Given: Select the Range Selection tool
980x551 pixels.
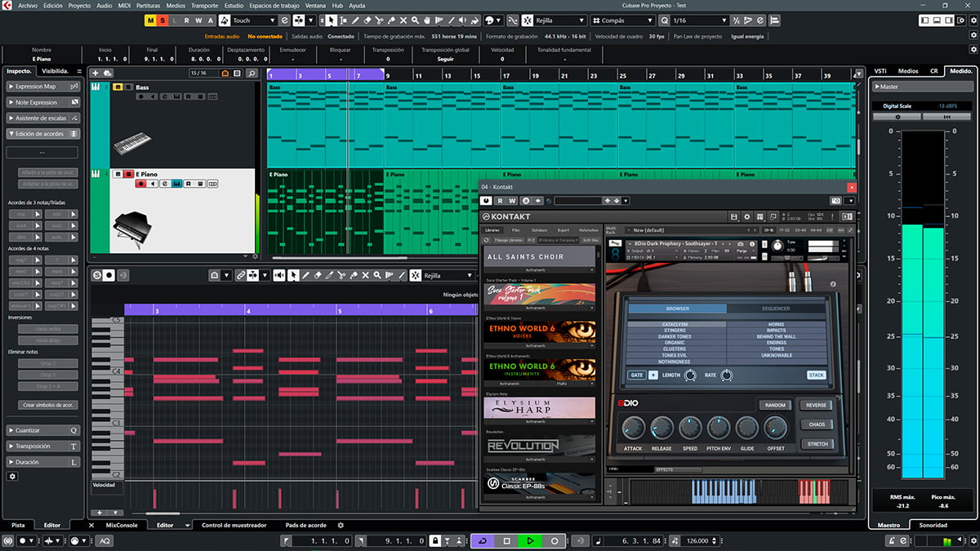Looking at the screenshot, I should coord(343,20).
